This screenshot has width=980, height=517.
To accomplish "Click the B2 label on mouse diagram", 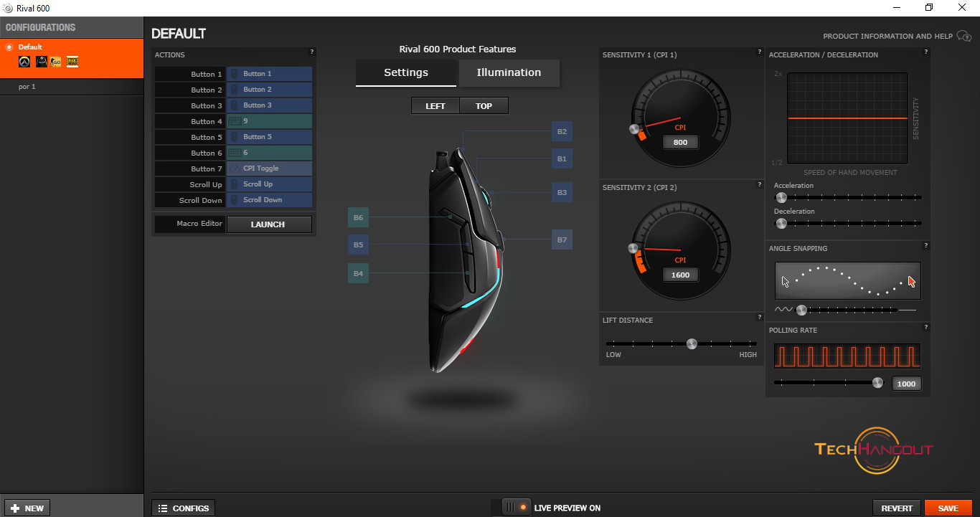I will pos(562,131).
